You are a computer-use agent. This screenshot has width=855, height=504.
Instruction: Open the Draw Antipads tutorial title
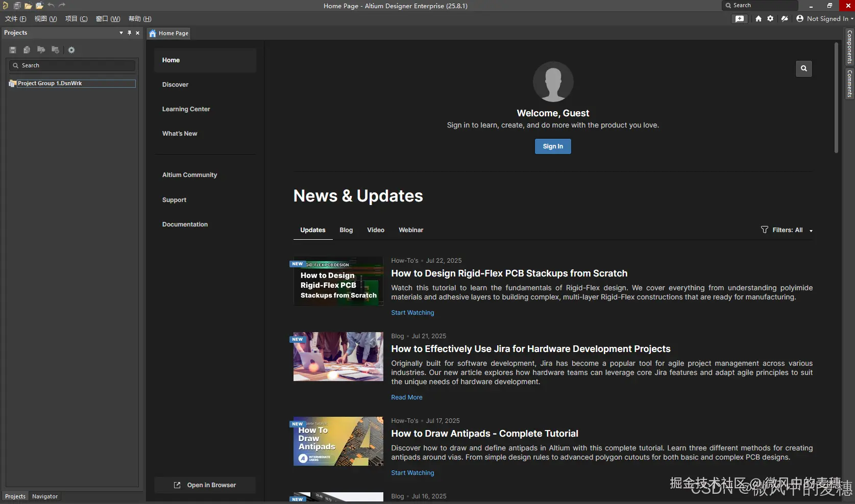(485, 434)
